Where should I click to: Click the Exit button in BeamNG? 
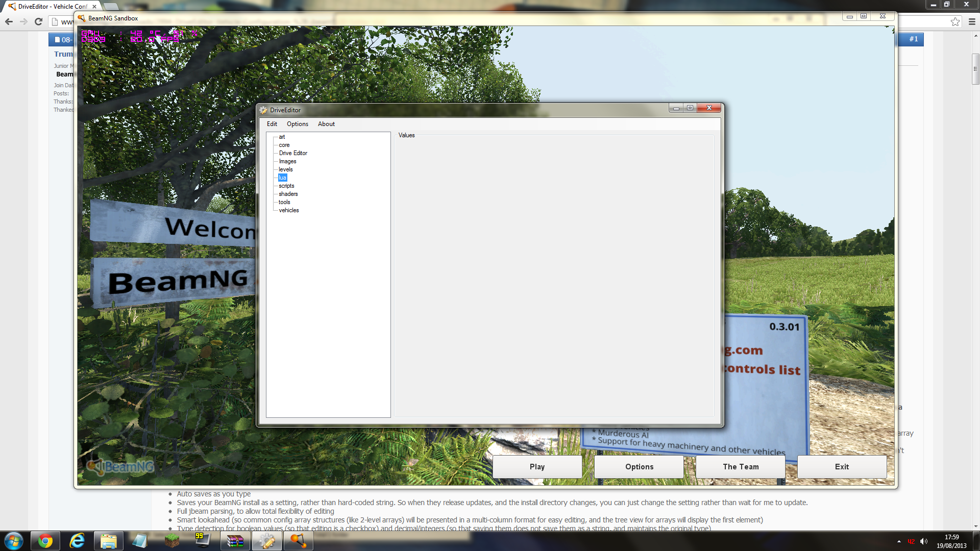click(842, 467)
